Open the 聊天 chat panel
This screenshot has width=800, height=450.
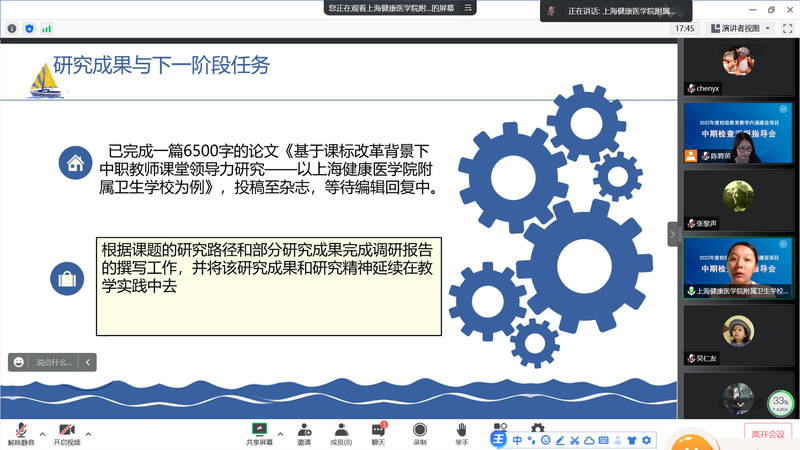pos(378,433)
